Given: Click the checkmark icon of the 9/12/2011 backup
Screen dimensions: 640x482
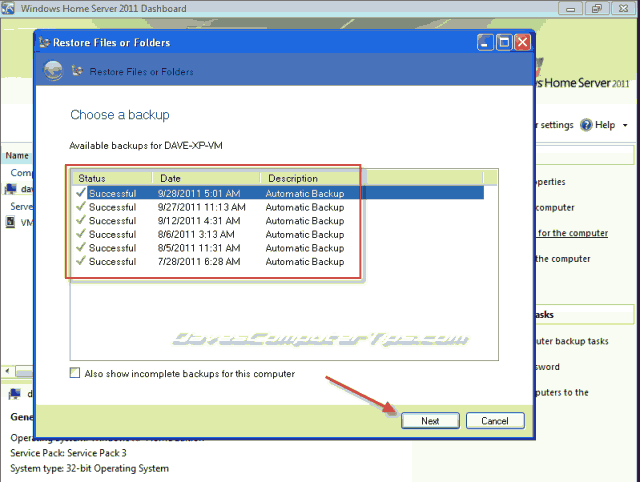Looking at the screenshot, I should point(81,220).
